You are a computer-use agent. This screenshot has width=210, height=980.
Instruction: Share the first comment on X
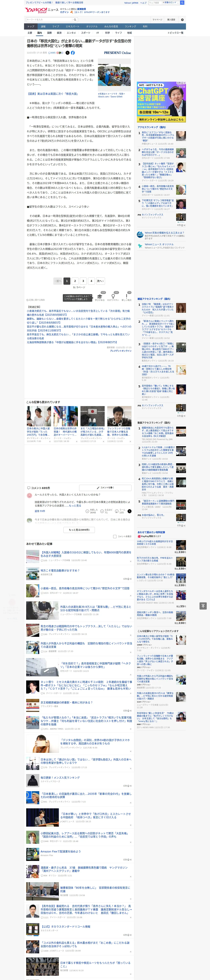pyautogui.click(x=129, y=511)
